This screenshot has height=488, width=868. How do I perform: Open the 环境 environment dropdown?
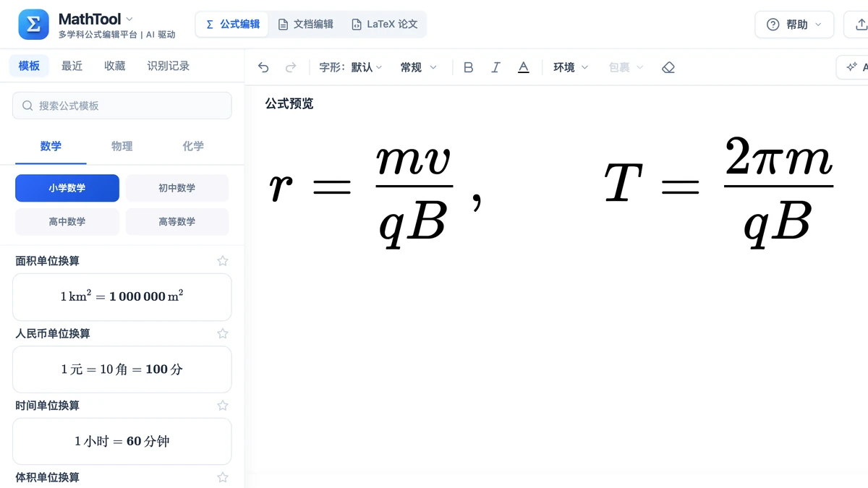click(571, 67)
